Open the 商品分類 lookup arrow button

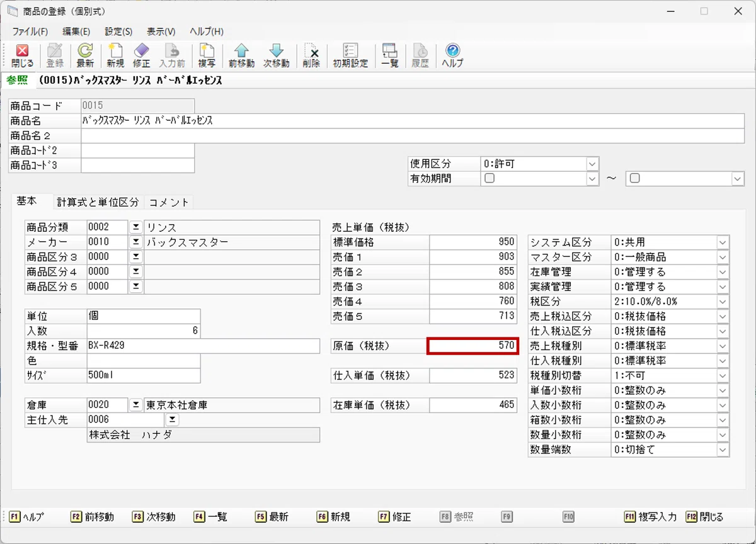click(x=136, y=227)
